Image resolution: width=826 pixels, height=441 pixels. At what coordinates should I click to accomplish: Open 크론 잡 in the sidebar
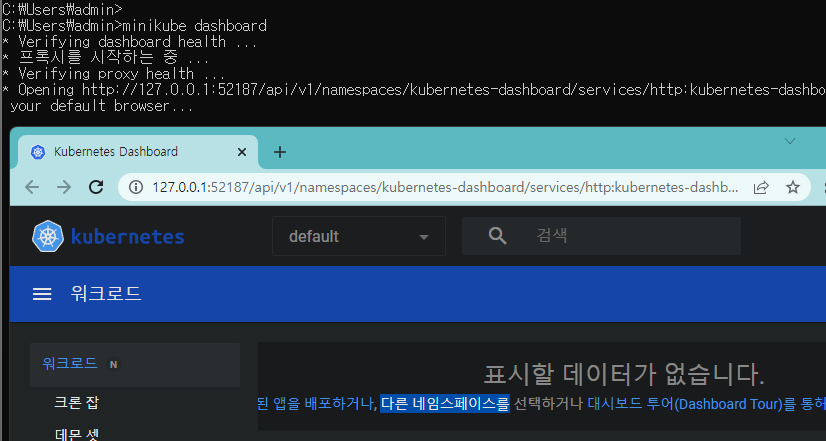pyautogui.click(x=76, y=403)
